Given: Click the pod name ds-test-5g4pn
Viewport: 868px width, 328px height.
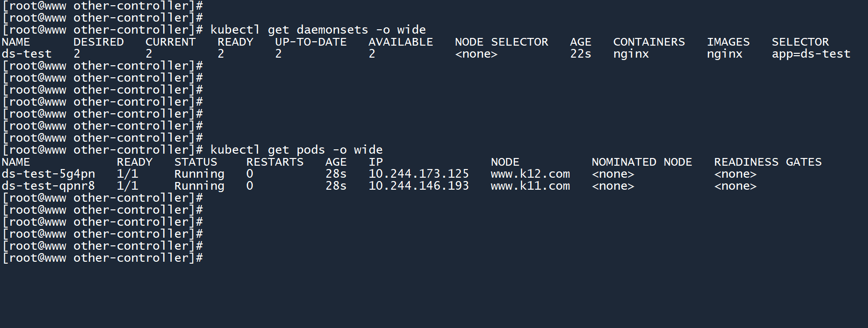Looking at the screenshot, I should (48, 174).
